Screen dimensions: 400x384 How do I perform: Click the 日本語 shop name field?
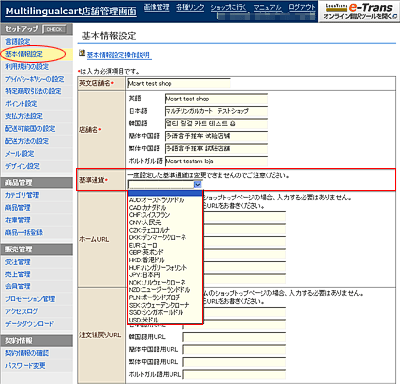[216, 111]
